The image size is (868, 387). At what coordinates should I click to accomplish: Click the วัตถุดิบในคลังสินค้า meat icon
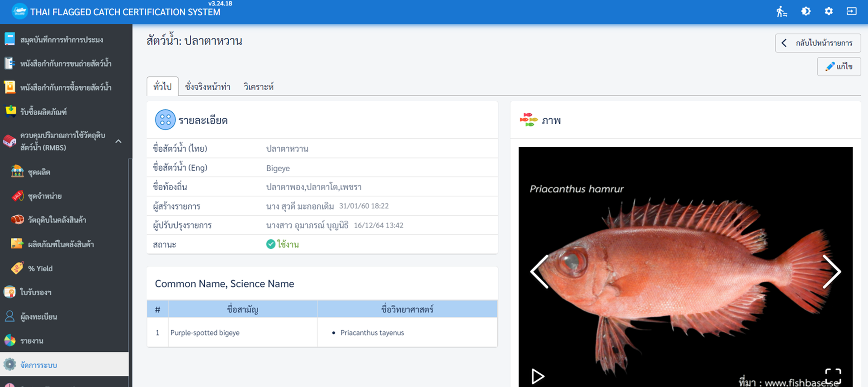point(17,219)
